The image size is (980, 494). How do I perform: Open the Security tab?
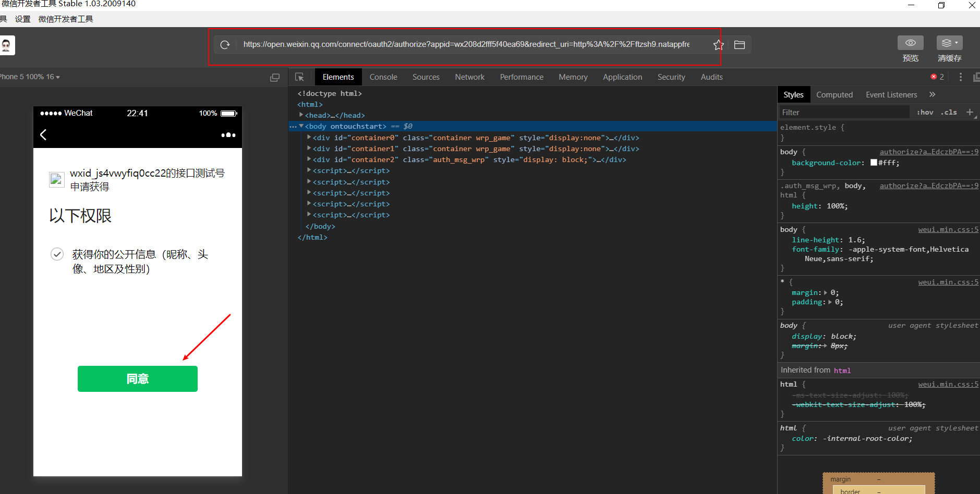click(671, 77)
